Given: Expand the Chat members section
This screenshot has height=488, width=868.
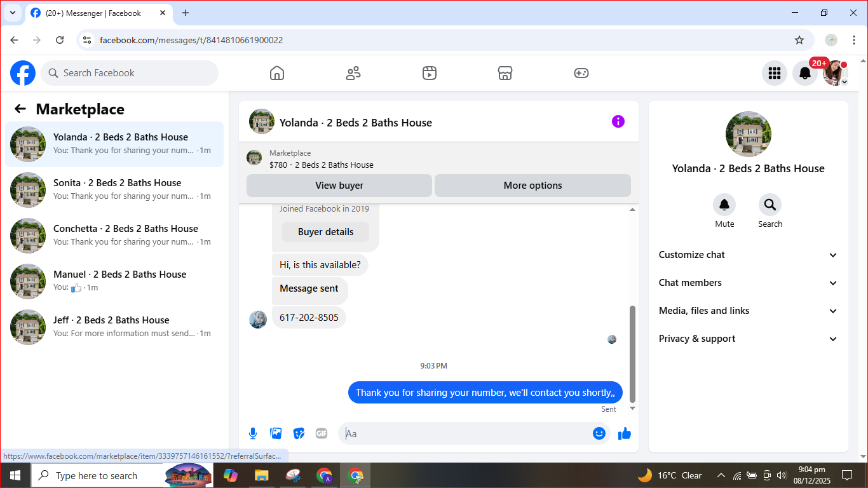Looking at the screenshot, I should [748, 283].
